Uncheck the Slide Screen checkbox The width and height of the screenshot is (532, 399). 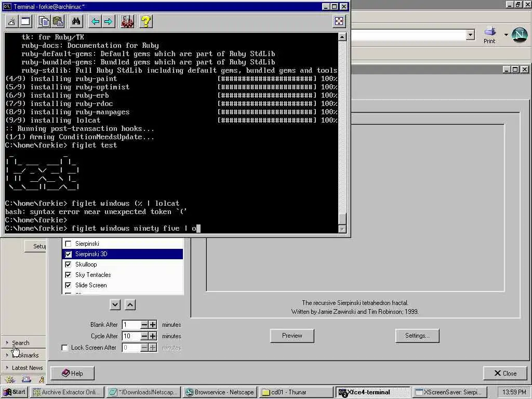point(68,285)
